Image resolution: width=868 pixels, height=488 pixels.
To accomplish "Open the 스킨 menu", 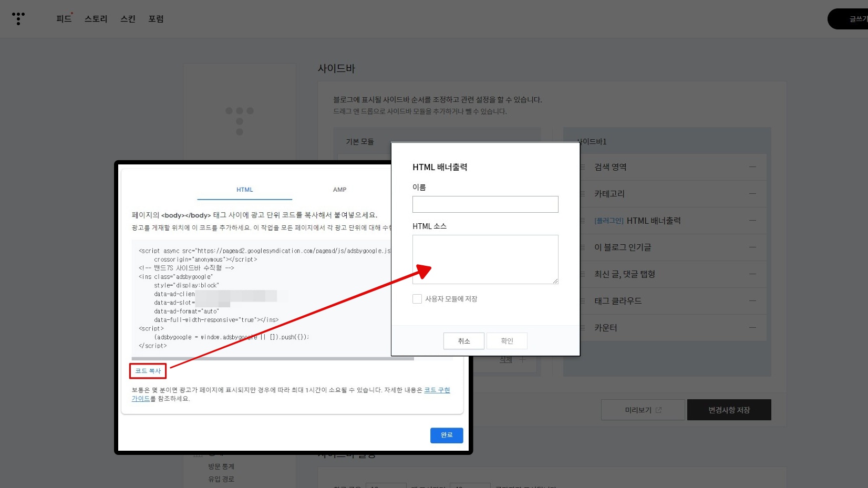I will click(128, 19).
